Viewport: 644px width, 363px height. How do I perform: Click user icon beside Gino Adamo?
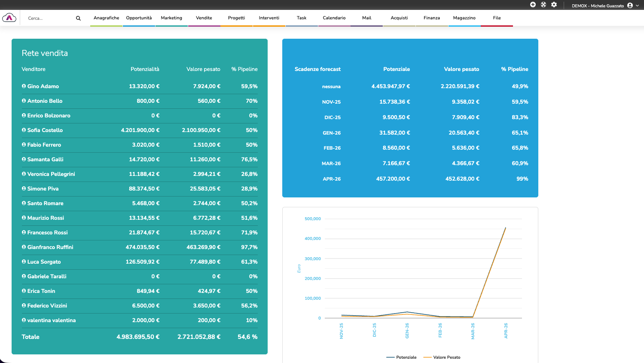click(x=24, y=86)
